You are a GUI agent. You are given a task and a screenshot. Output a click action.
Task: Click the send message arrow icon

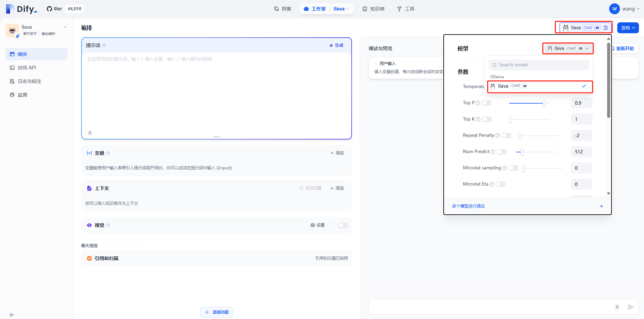pos(630,307)
